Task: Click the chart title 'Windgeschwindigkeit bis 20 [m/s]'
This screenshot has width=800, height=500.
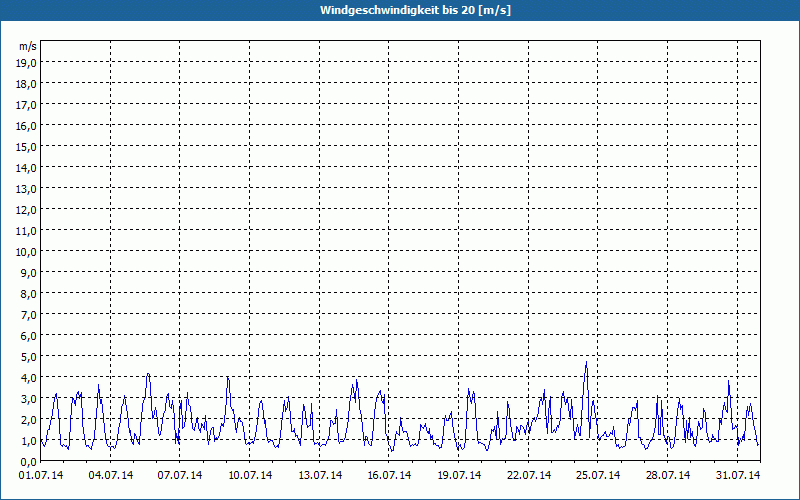Action: (415, 10)
